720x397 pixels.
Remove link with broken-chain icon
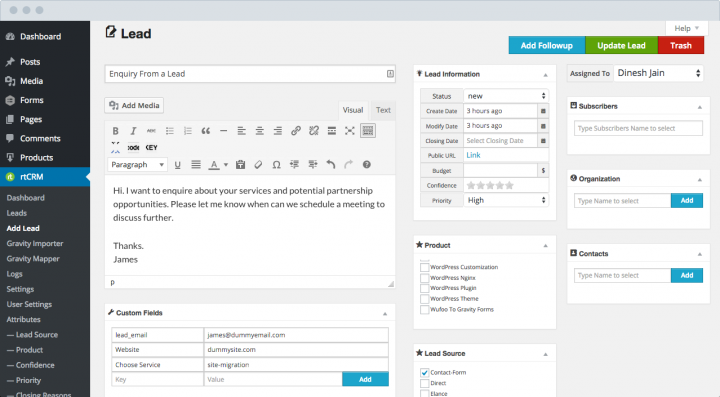[314, 131]
